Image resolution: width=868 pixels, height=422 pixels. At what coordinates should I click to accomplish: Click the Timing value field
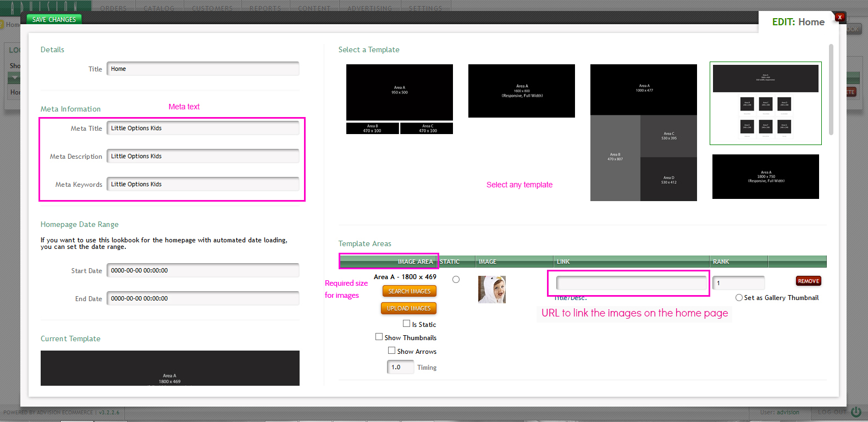point(400,367)
